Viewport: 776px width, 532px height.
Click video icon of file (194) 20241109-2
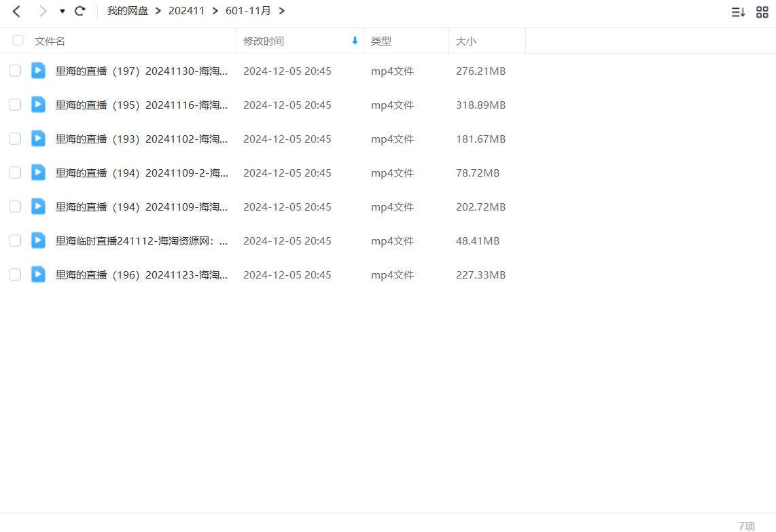click(x=38, y=172)
